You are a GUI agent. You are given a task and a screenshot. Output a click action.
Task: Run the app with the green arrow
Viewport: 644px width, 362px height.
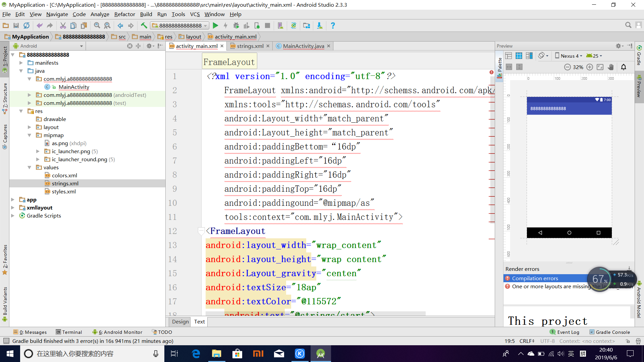pos(215,25)
